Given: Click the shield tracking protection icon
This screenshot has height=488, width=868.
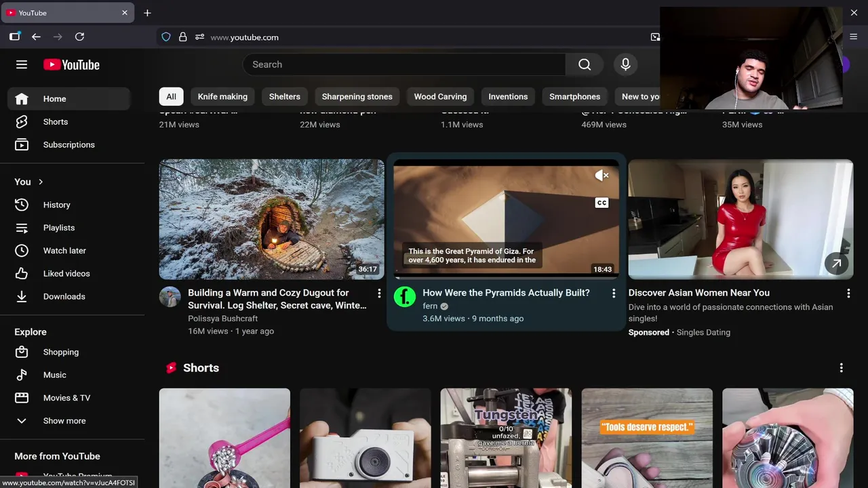Looking at the screenshot, I should (x=166, y=37).
